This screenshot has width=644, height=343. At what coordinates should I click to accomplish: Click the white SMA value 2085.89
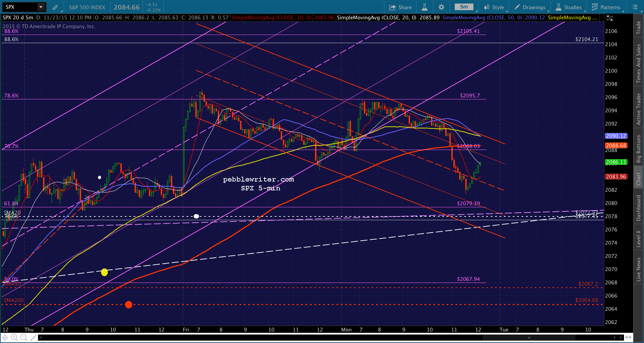pos(429,18)
